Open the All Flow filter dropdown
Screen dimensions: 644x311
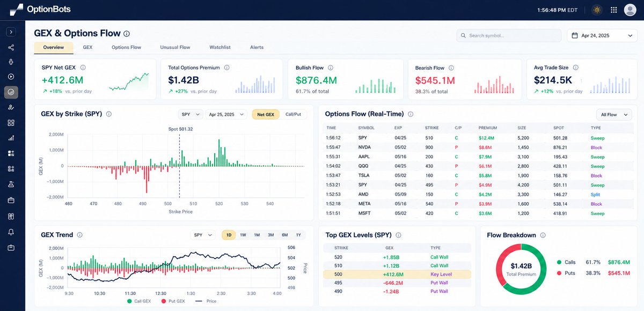click(614, 114)
